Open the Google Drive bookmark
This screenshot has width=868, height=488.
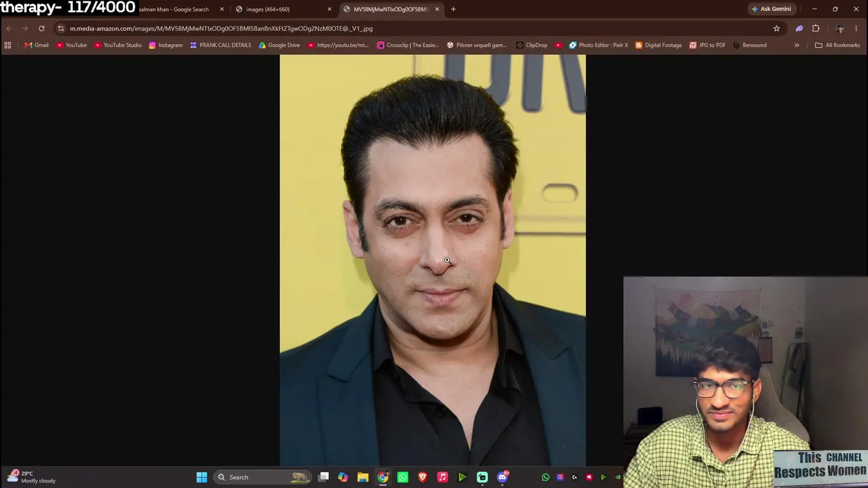(279, 45)
